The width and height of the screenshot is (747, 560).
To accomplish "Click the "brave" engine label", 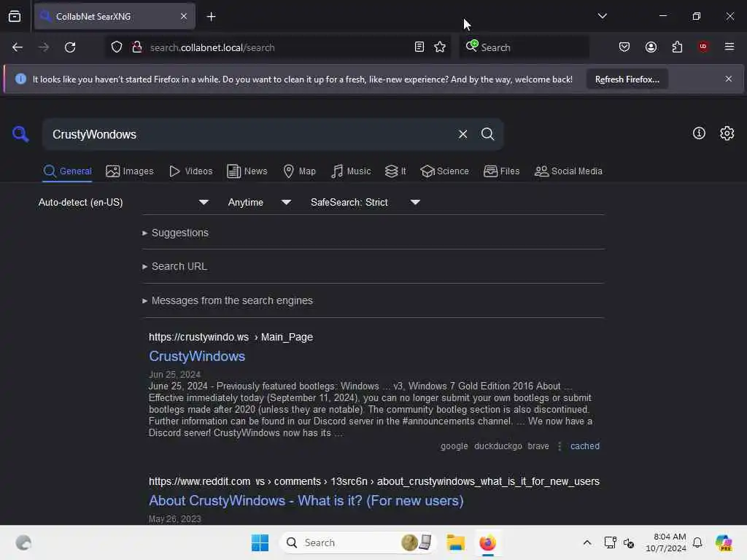I will [x=538, y=446].
